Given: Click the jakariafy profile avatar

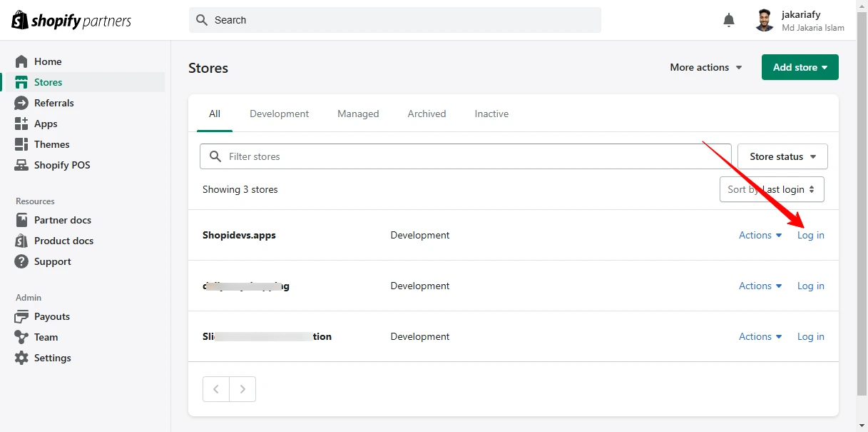Looking at the screenshot, I should (x=765, y=20).
